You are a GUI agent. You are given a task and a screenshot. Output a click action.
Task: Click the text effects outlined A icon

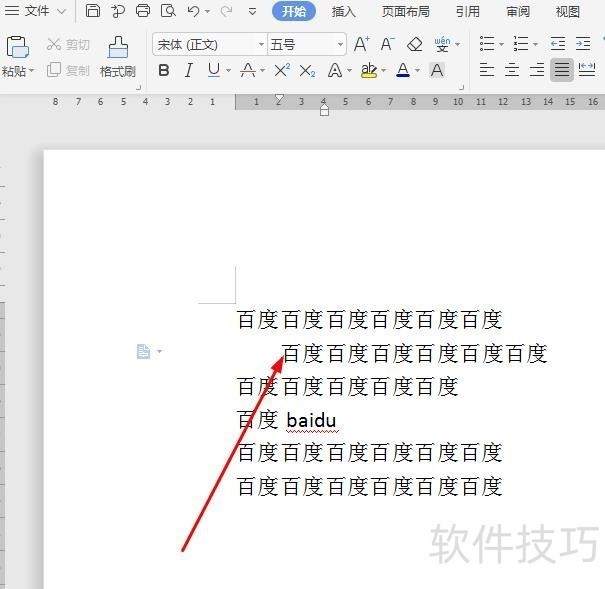pyautogui.click(x=335, y=71)
